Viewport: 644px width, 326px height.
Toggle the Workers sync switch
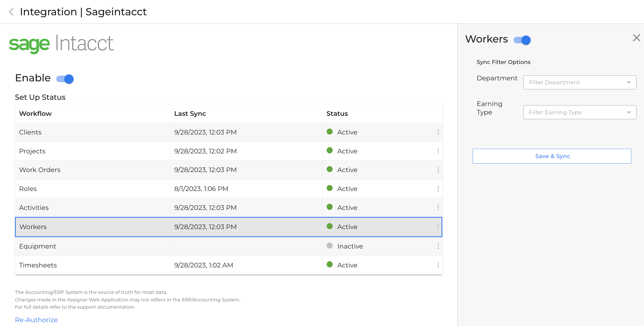tap(522, 40)
